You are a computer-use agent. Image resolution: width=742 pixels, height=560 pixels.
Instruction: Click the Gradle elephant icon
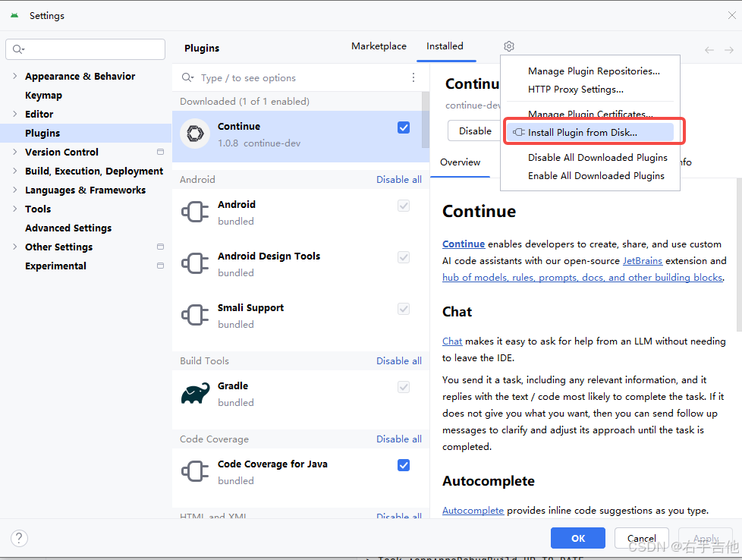pos(195,393)
